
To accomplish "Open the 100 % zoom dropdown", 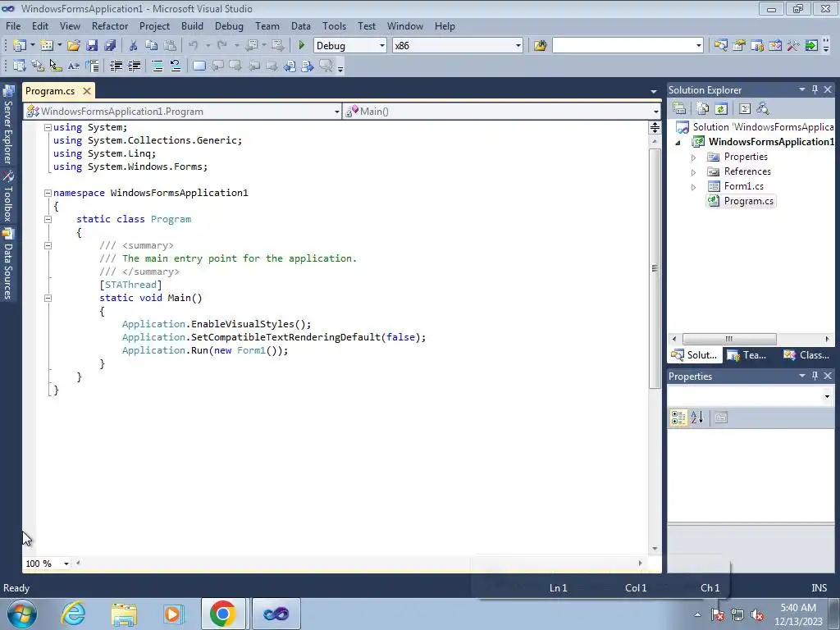I will coord(66,564).
